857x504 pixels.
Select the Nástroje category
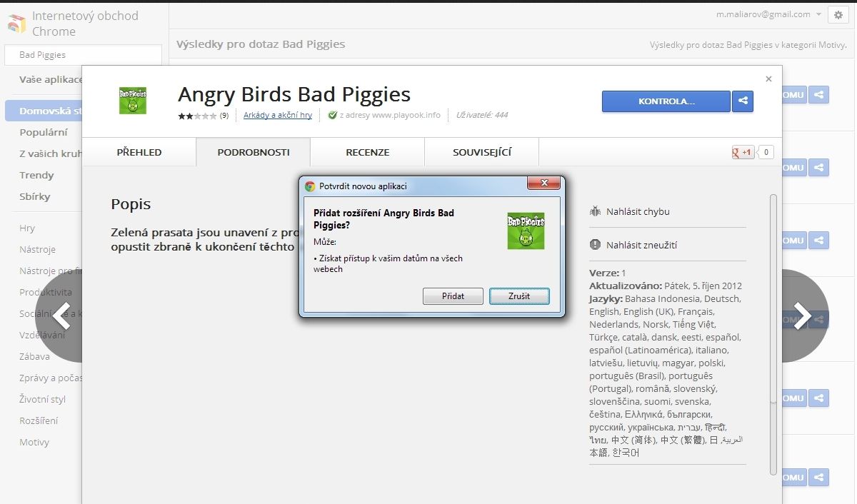click(37, 249)
